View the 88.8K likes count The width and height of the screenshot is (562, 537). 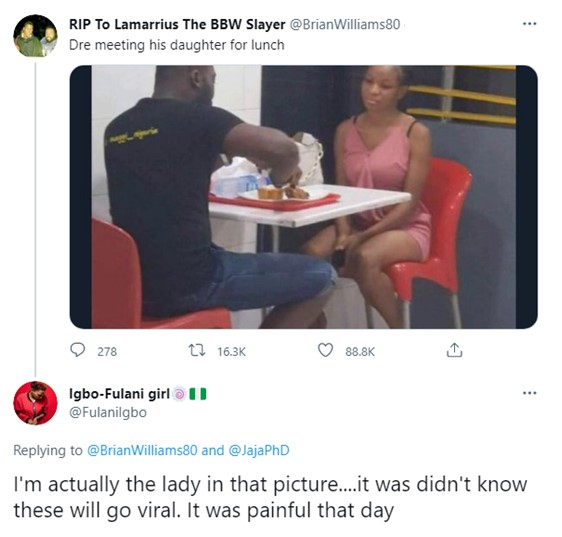(360, 352)
